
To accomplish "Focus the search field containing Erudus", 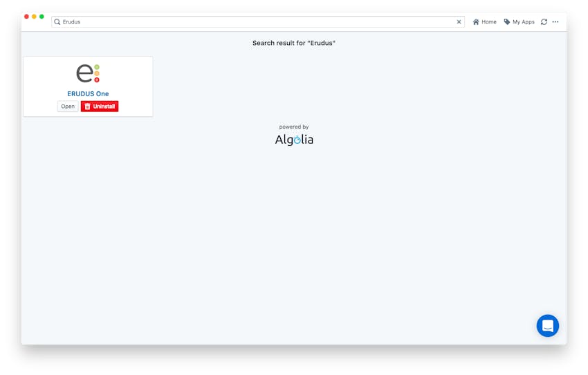I will pos(258,21).
